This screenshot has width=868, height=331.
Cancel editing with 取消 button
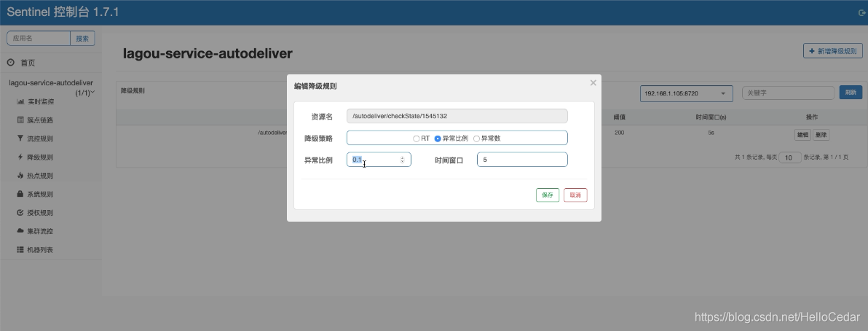click(x=575, y=195)
